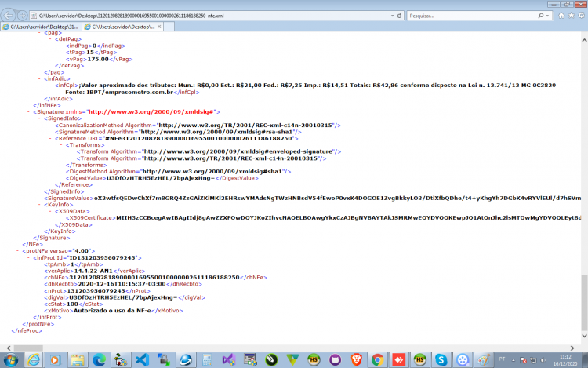Screen dimensions: 588x368
Task: Open a new blank tab
Action: tap(169, 27)
